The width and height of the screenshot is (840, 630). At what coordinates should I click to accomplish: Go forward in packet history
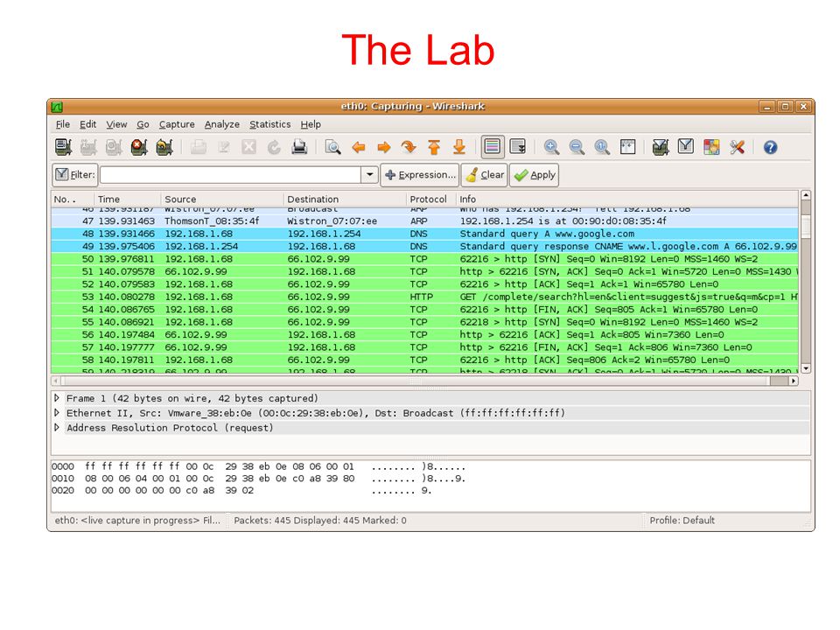(x=383, y=147)
